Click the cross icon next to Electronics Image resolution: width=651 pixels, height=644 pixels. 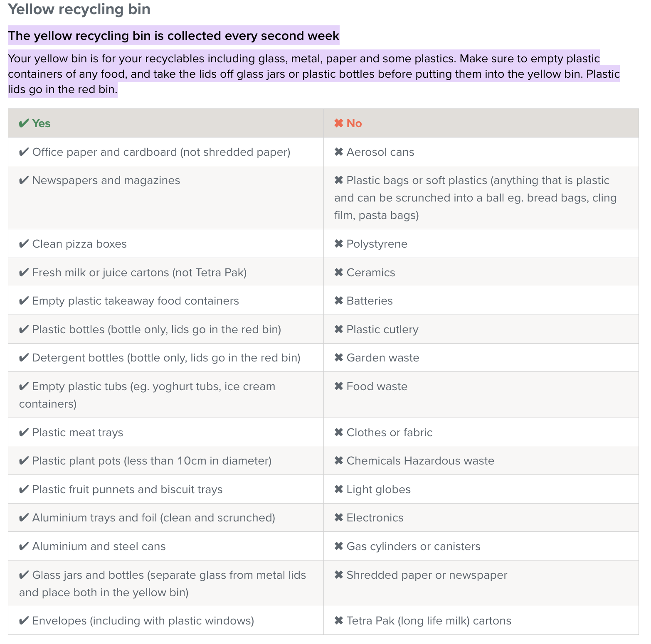[339, 518]
